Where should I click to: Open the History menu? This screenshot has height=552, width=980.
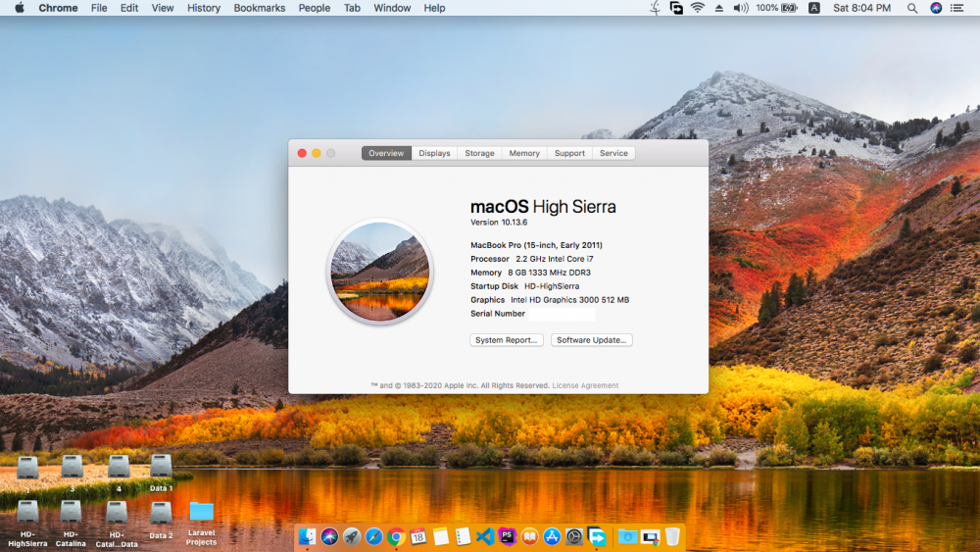tap(204, 8)
